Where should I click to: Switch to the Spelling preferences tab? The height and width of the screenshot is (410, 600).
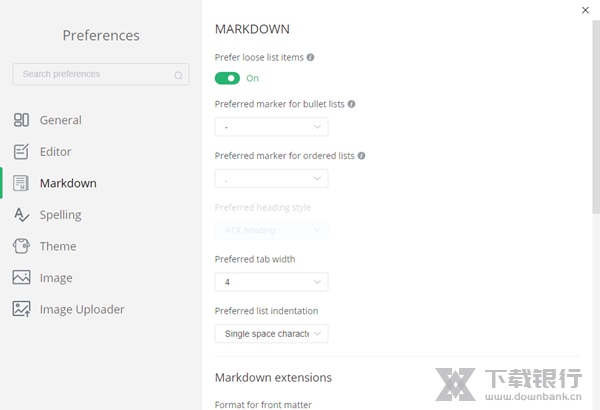60,215
